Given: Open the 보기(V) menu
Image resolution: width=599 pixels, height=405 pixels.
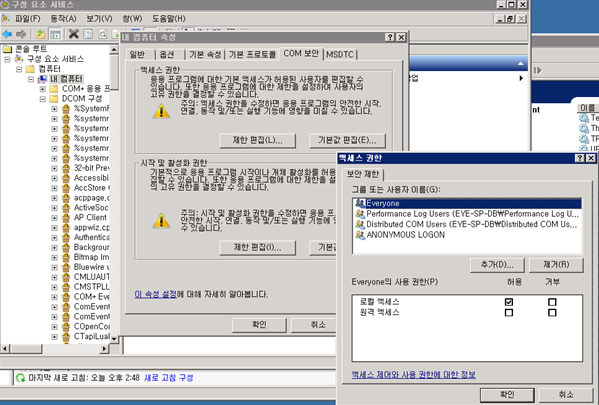Looking at the screenshot, I should (x=99, y=19).
